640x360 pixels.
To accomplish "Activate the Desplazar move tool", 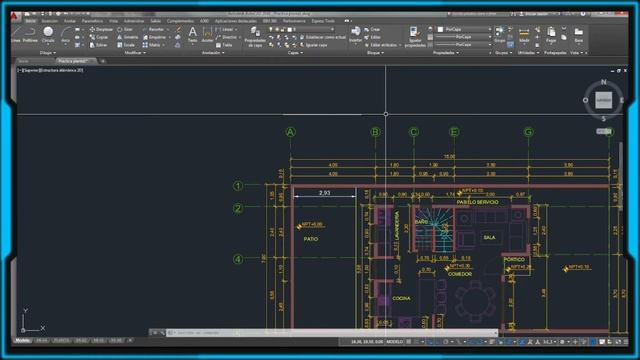I will 101,29.
